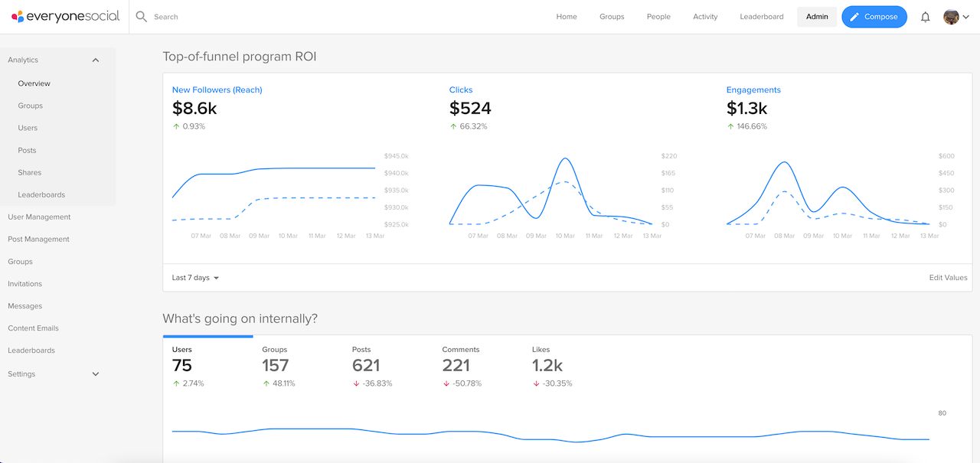
Task: Click the Admin button
Action: 817,16
